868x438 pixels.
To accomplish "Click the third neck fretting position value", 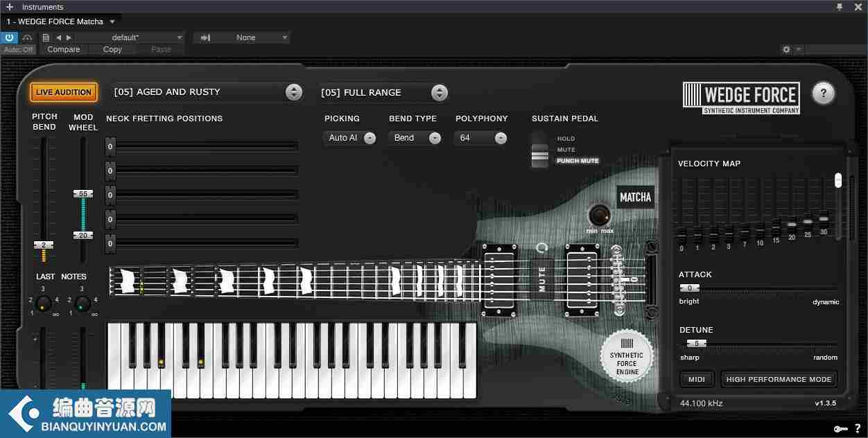I will [x=110, y=195].
